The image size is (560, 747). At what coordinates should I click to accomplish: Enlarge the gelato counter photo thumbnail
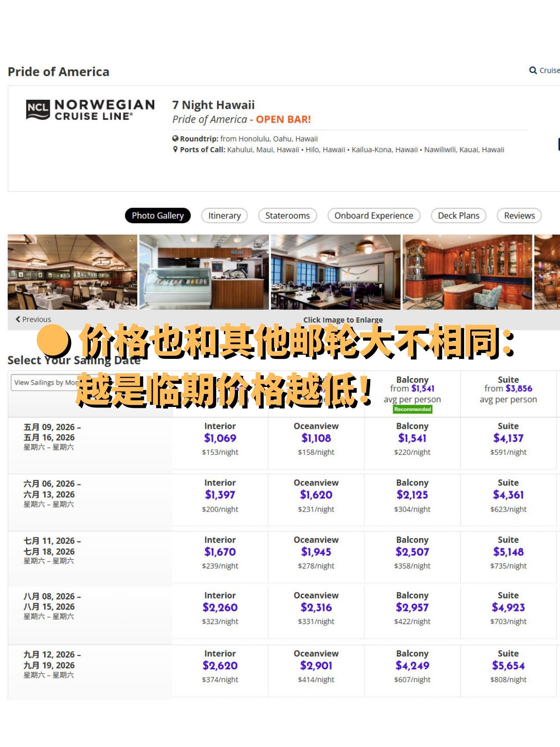(204, 272)
